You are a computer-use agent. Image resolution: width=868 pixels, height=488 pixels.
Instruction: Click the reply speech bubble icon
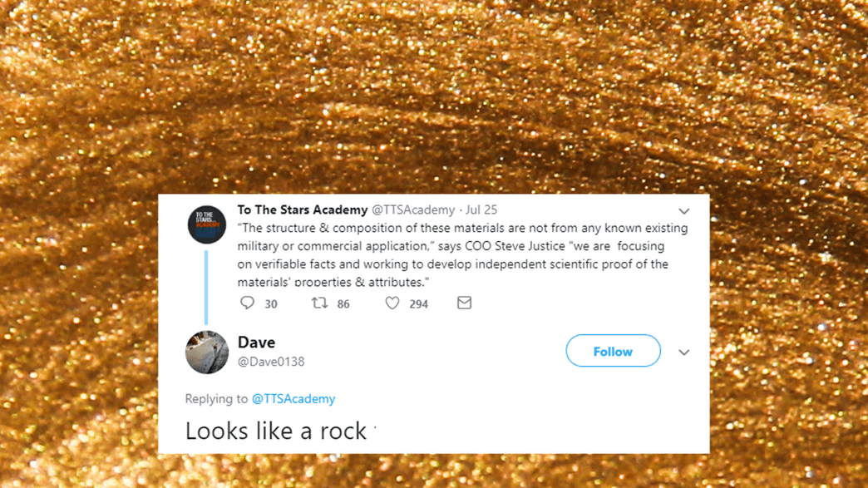click(x=247, y=303)
